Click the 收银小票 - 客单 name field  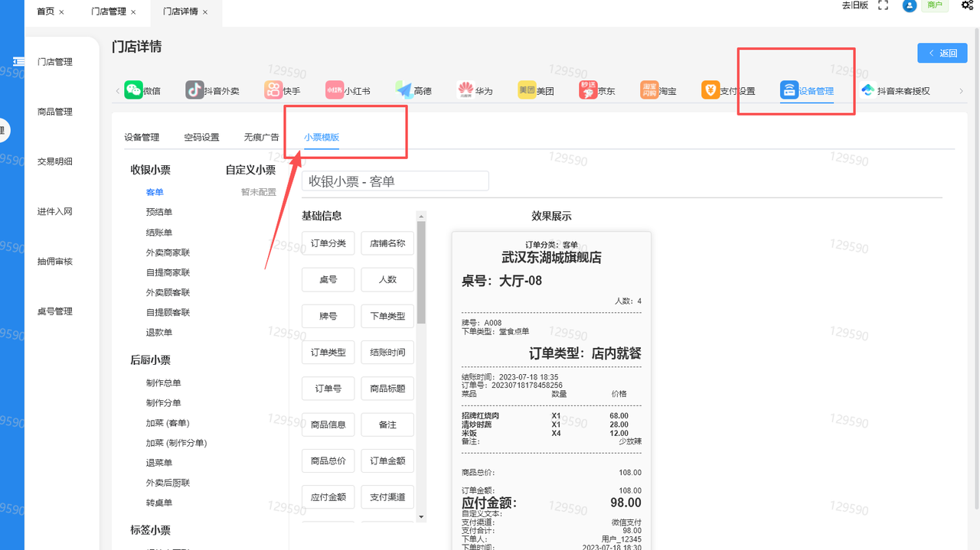[x=395, y=181]
